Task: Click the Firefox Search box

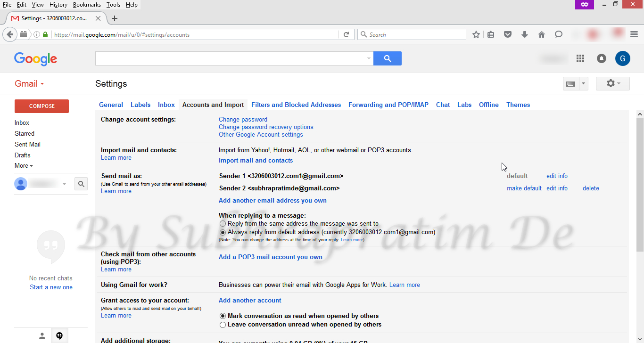Action: point(412,34)
